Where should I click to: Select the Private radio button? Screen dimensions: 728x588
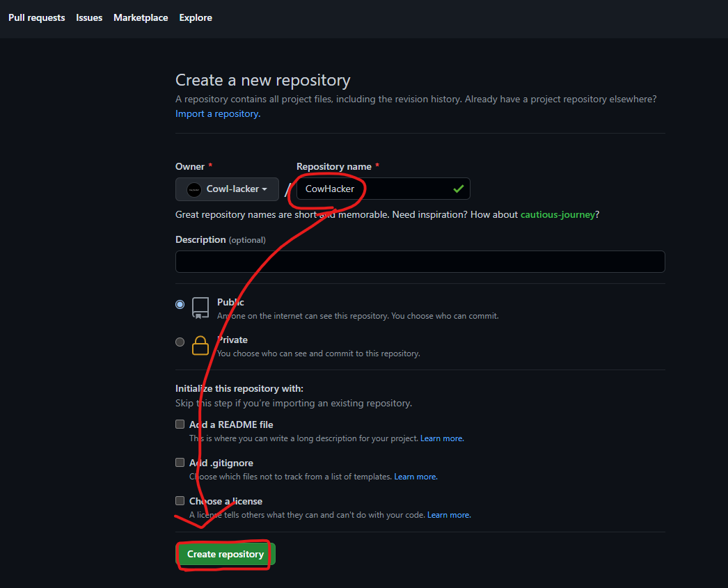coord(180,342)
